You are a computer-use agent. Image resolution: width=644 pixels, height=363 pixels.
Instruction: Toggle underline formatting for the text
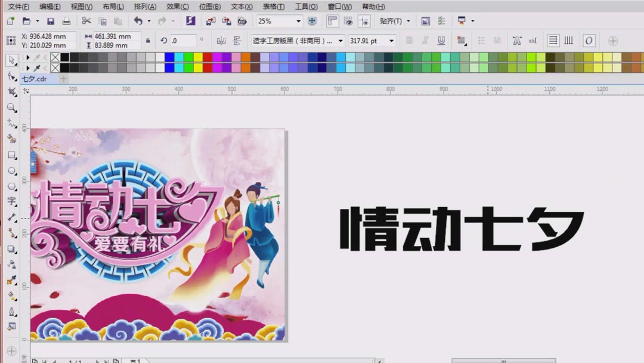point(441,41)
